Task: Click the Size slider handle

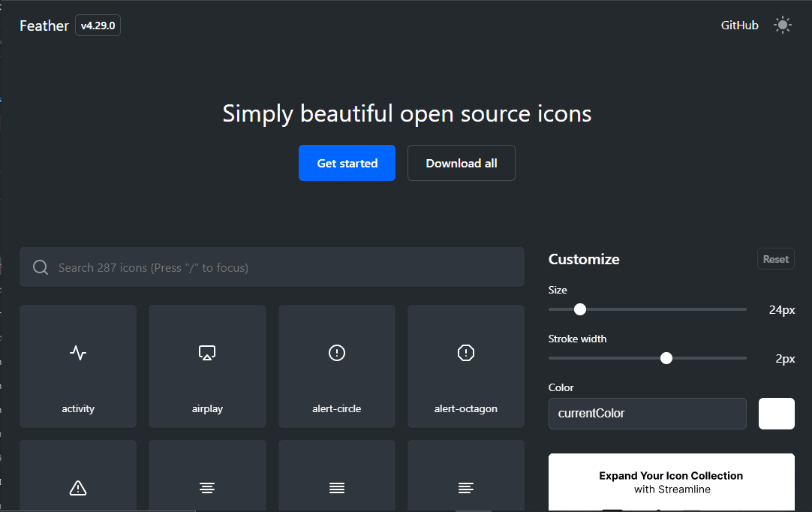Action: [580, 309]
